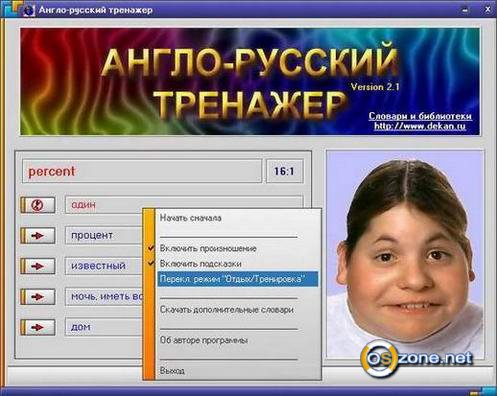Viewport: 497px width, 396px height.
Task: Click the word field showing "percent"
Action: (142, 171)
